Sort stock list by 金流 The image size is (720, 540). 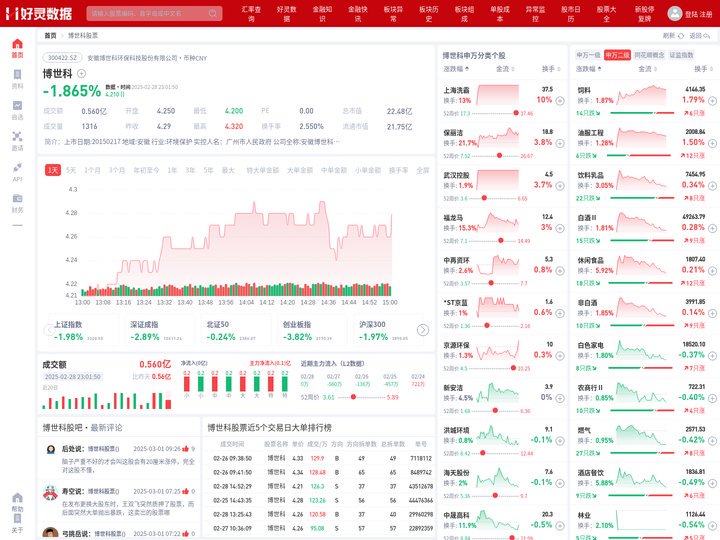pyautogui.click(x=505, y=69)
